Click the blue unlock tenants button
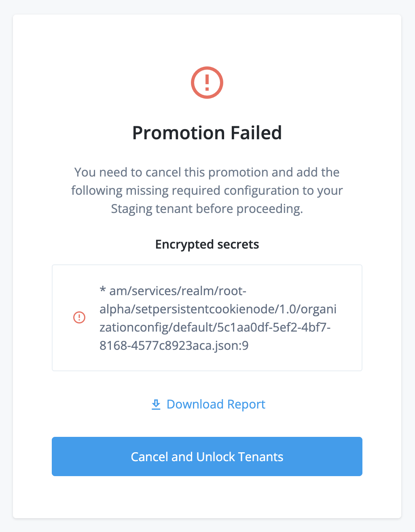This screenshot has height=532, width=415. coord(207,456)
